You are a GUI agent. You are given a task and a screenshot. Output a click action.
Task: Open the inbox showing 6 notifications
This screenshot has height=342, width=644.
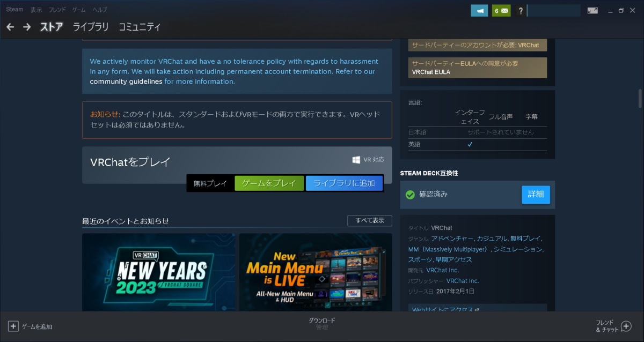501,11
